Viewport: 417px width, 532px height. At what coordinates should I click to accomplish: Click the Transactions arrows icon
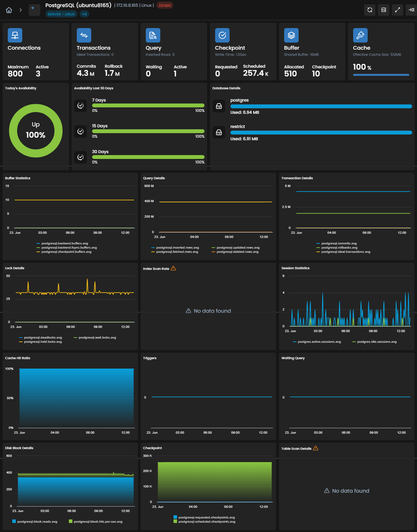click(x=84, y=35)
